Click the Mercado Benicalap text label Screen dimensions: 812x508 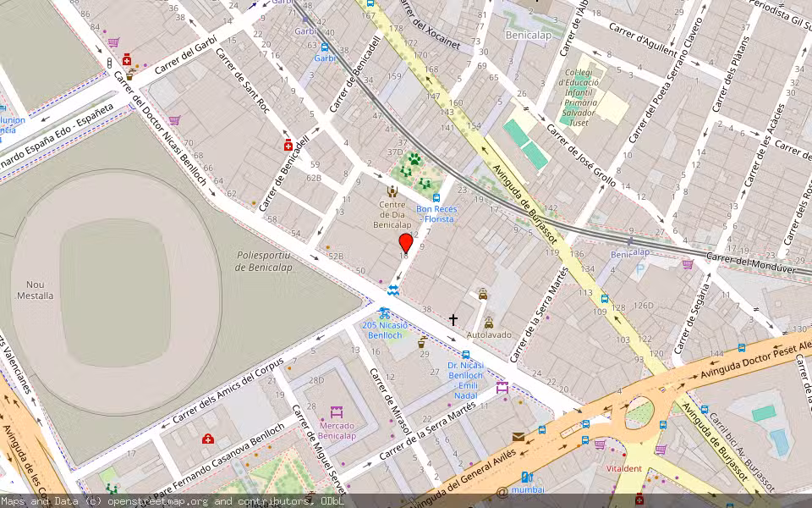click(337, 431)
